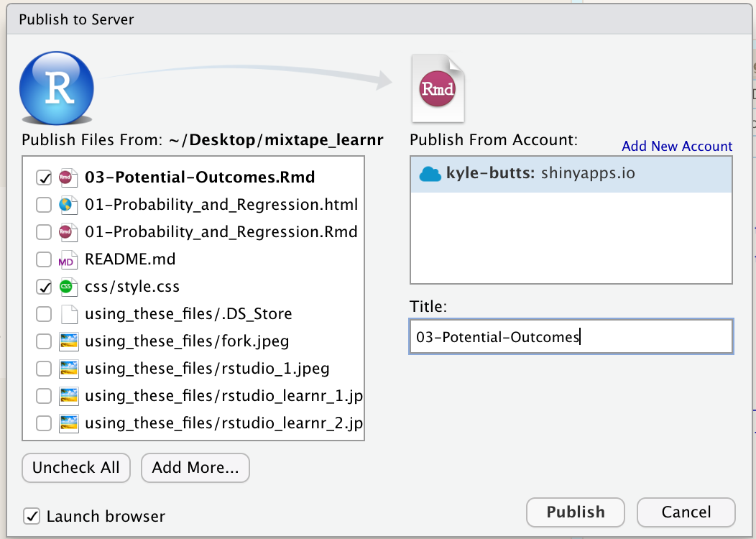Uncheck the css/style.css checkbox

pyautogui.click(x=44, y=287)
